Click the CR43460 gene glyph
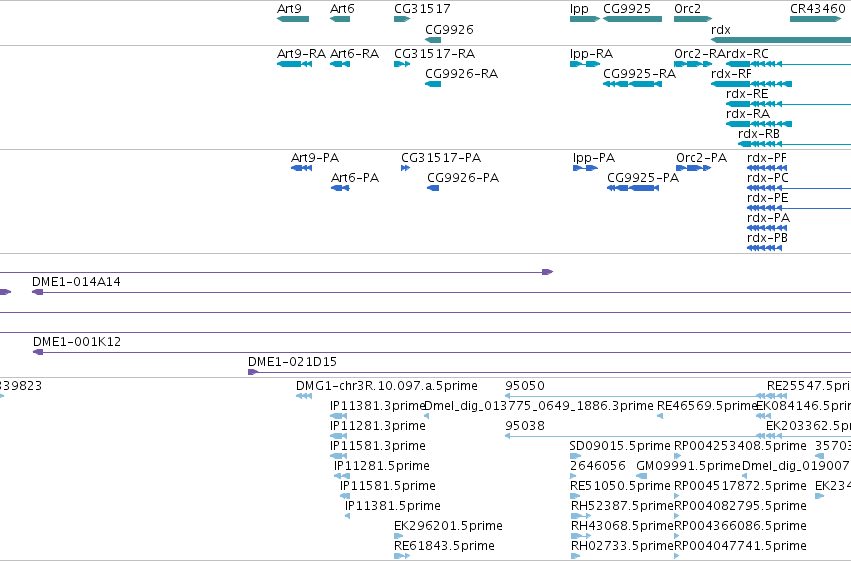The width and height of the screenshot is (851, 561). tap(816, 19)
